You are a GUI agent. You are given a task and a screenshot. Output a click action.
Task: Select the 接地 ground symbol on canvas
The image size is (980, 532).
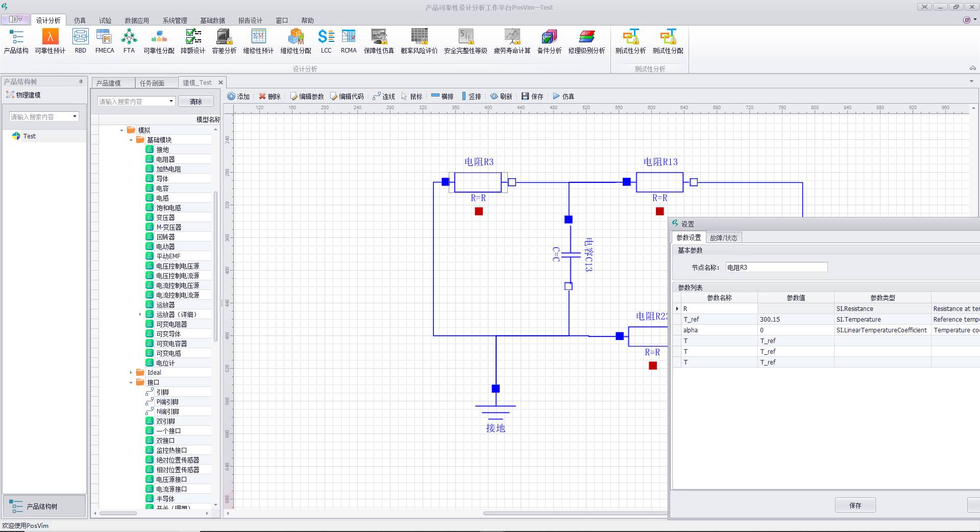[x=495, y=412]
